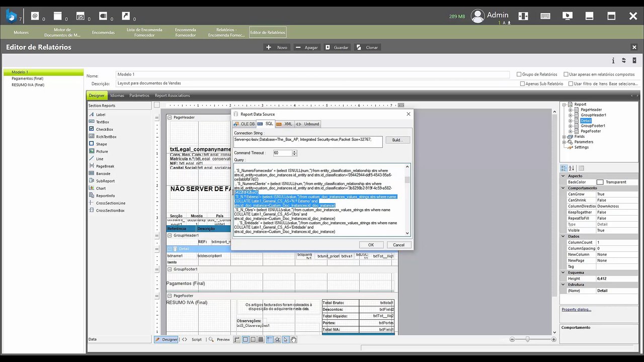Click the info icon in editor header
Screen dimensions: 644x362
(613, 60)
